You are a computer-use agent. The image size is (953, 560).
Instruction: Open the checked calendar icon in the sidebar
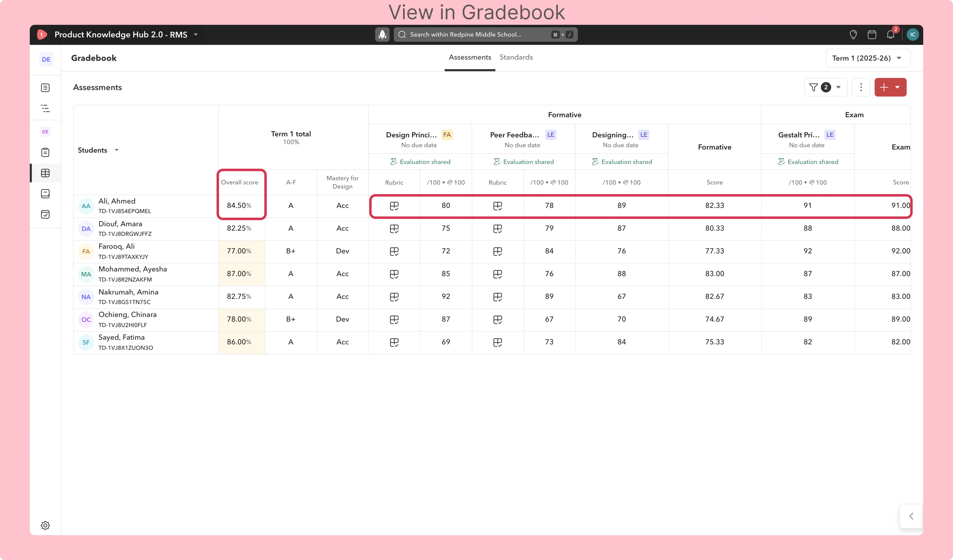point(45,214)
